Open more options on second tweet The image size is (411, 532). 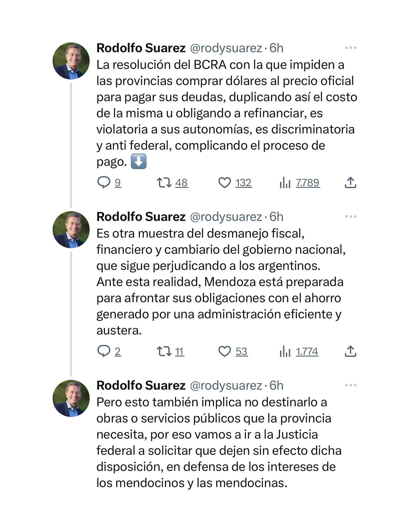pyautogui.click(x=351, y=216)
